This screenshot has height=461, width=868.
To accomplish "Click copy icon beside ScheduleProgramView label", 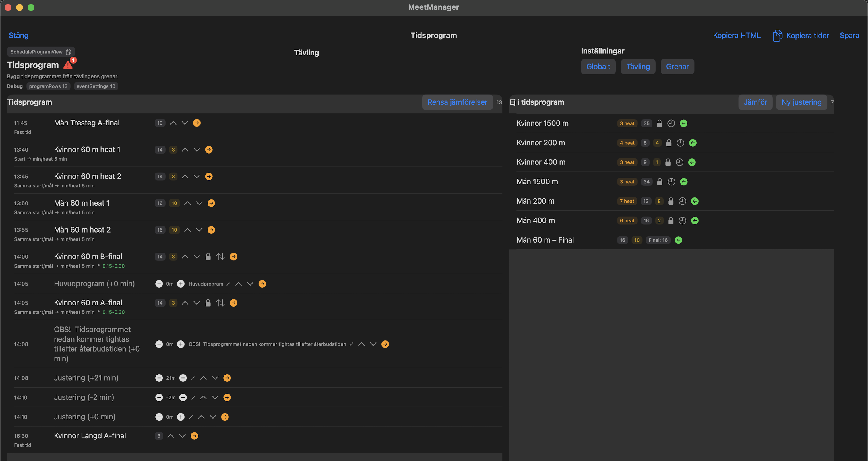I will 68,52.
